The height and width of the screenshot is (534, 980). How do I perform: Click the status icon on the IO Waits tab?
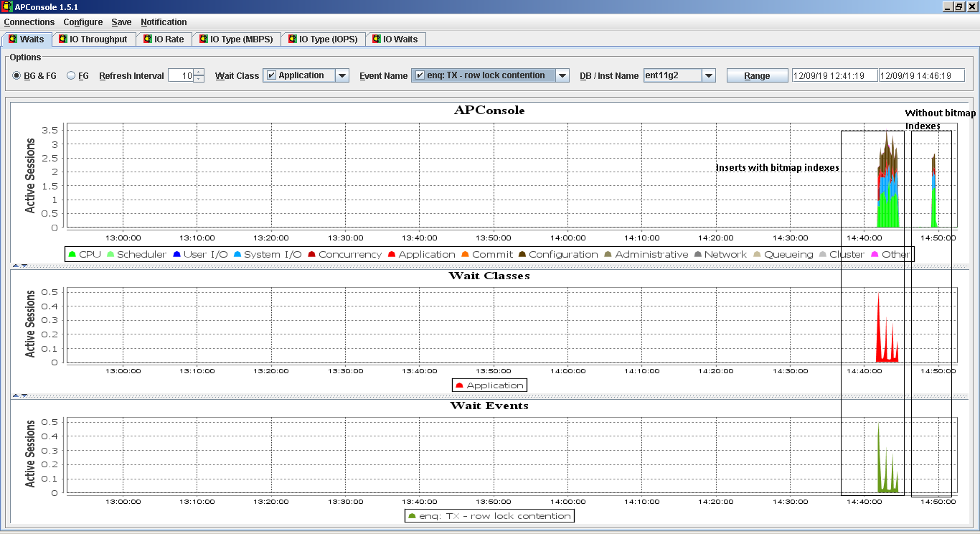(x=377, y=39)
